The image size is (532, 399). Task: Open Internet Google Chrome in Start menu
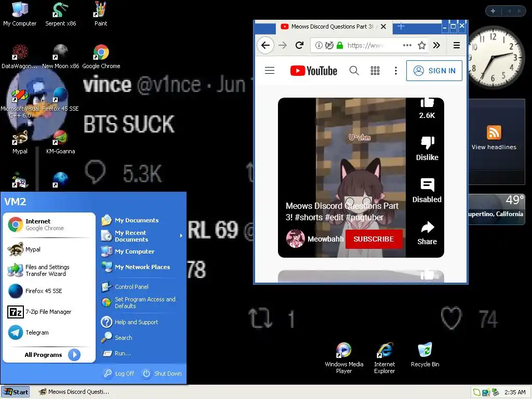point(49,224)
